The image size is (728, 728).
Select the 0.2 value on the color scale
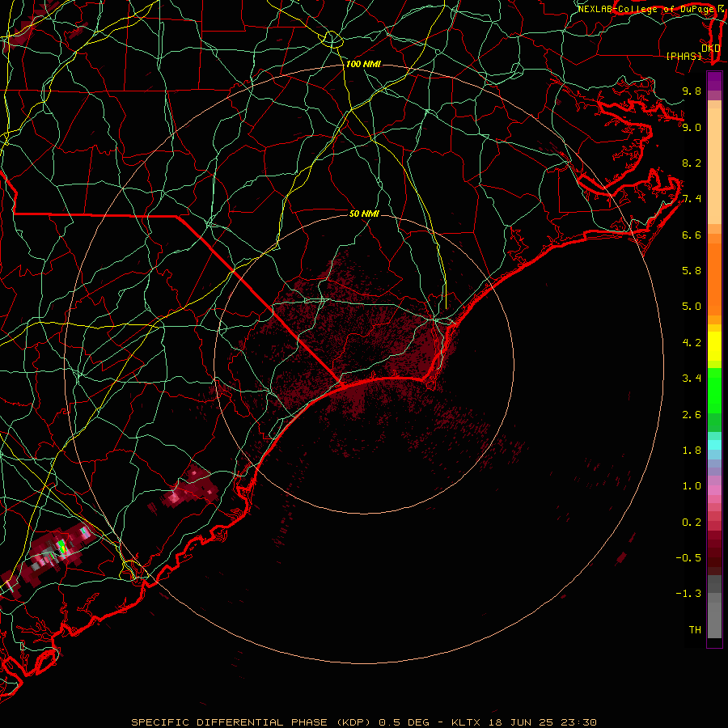click(692, 522)
